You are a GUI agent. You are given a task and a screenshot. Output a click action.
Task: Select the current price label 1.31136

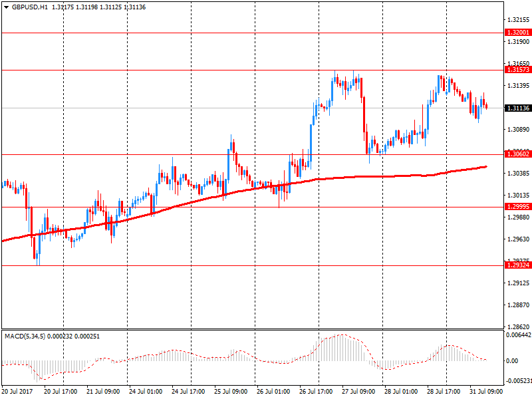[x=518, y=108]
